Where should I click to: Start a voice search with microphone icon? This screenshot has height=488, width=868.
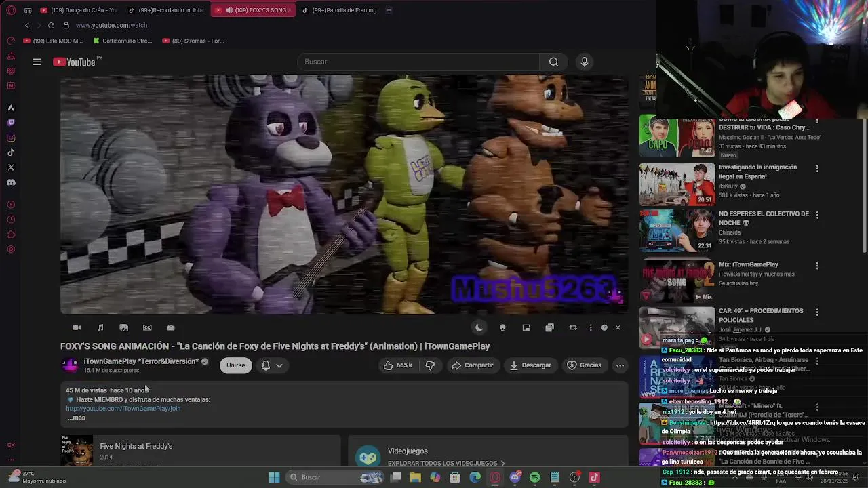point(584,62)
